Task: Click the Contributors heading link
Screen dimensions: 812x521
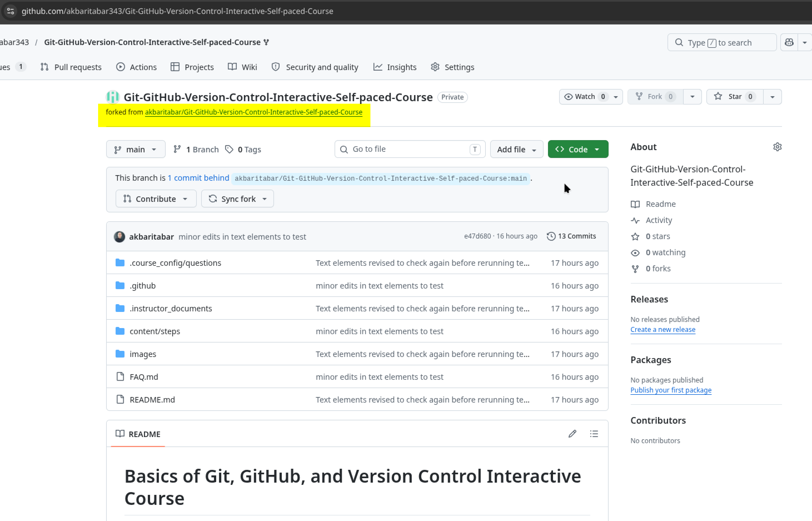Action: click(658, 421)
